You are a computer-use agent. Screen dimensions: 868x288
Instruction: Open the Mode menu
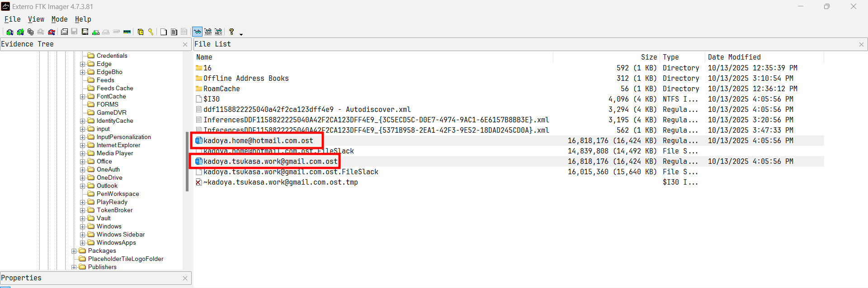tap(59, 19)
